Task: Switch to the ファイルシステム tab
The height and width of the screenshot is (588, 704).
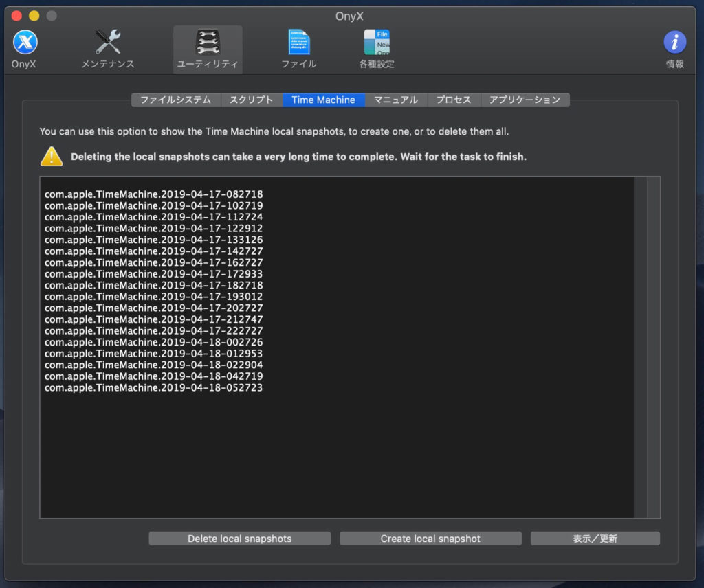Action: 175,100
